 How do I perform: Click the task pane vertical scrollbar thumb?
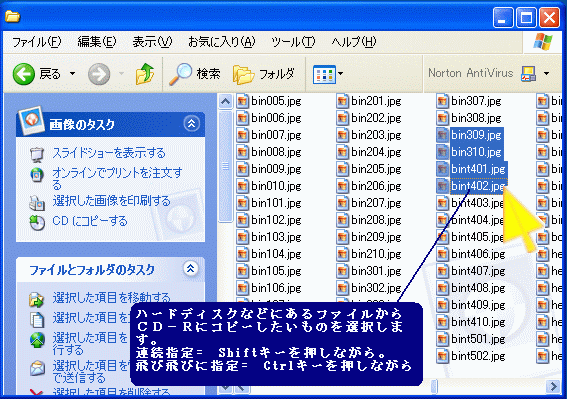225,166
